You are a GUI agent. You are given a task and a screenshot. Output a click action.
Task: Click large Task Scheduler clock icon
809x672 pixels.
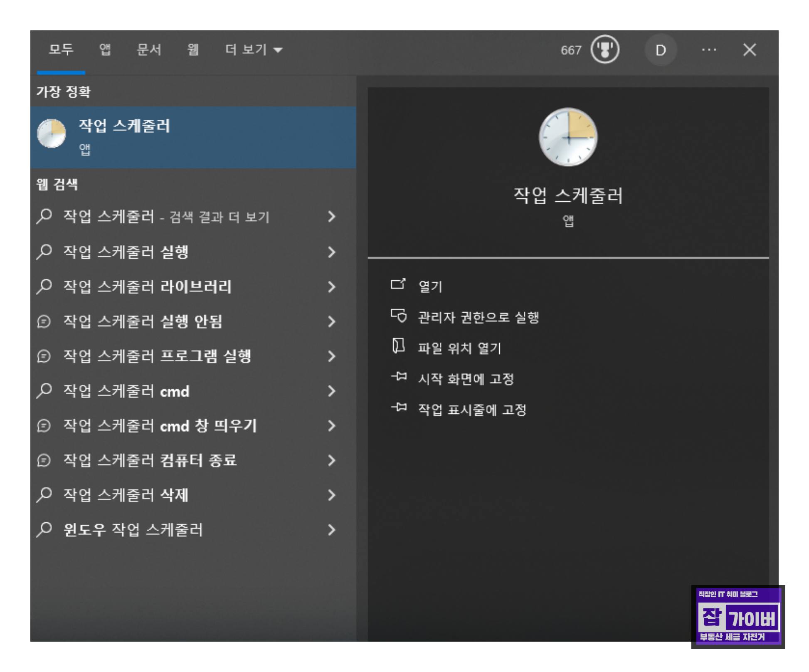568,137
